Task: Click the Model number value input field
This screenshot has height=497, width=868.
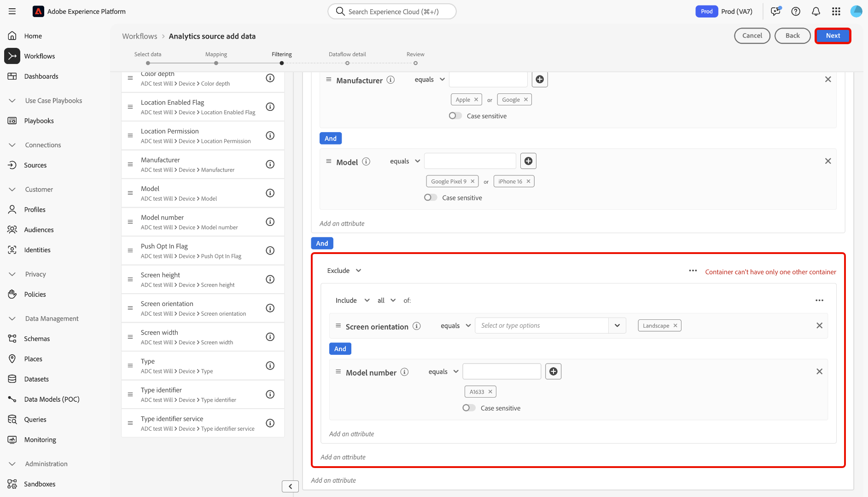Action: 502,371
